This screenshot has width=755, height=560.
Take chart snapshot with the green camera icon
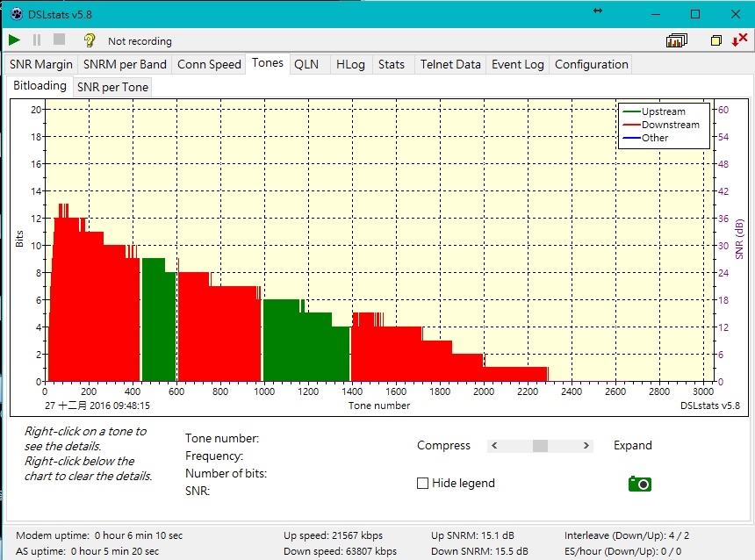tap(640, 484)
